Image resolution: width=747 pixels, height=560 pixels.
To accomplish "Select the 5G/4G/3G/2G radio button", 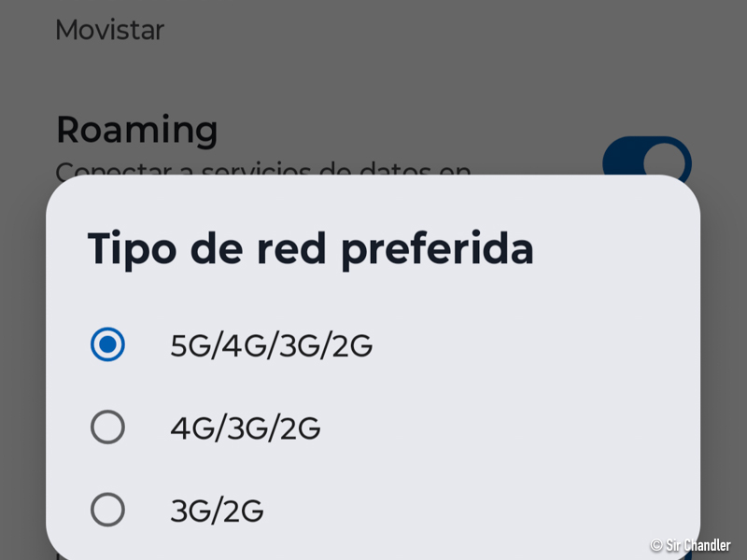I will pyautogui.click(x=108, y=345).
